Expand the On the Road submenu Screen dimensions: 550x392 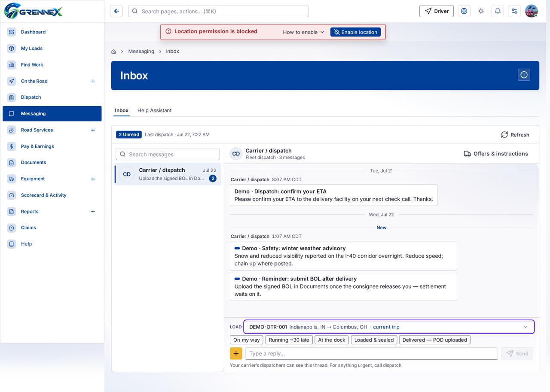93,81
